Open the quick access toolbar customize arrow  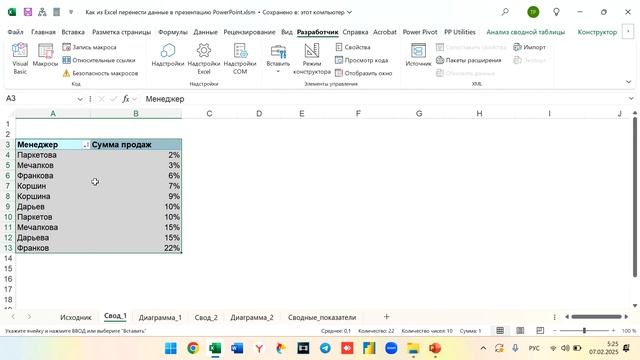(71, 12)
